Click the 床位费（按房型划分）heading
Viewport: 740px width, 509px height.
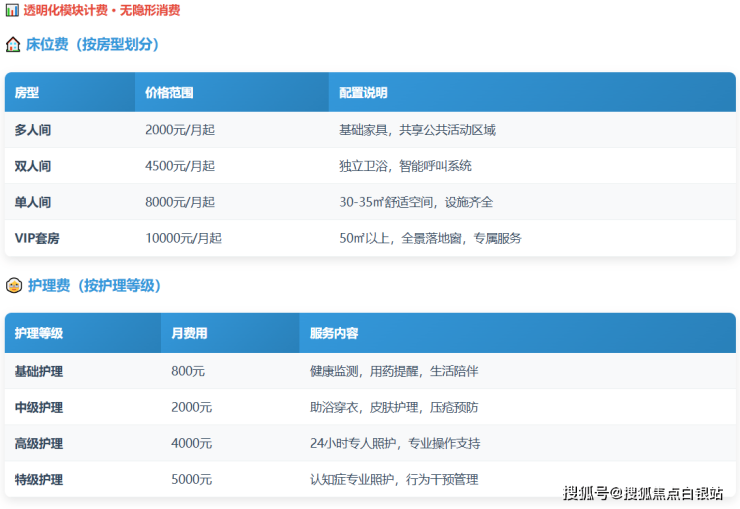tap(92, 45)
